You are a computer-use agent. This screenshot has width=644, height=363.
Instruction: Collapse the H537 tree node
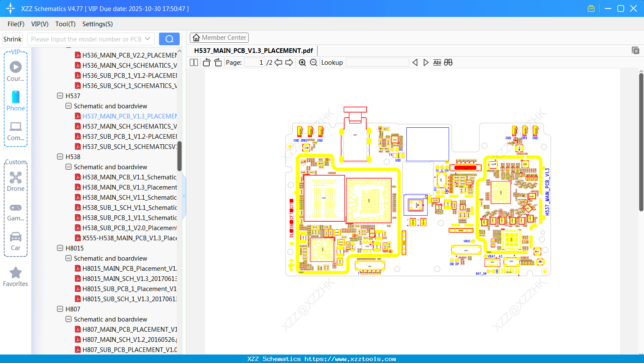(60, 96)
